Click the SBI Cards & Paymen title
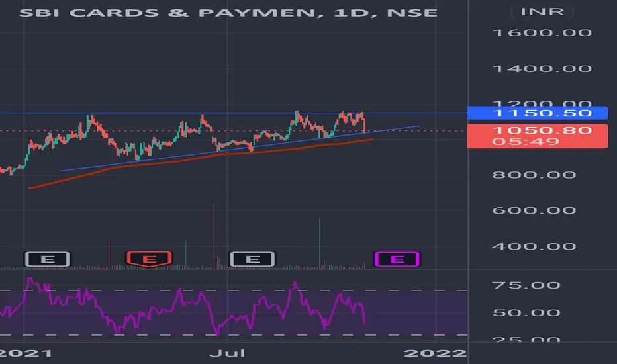Screen dimensions: 617x364 pyautogui.click(x=228, y=13)
